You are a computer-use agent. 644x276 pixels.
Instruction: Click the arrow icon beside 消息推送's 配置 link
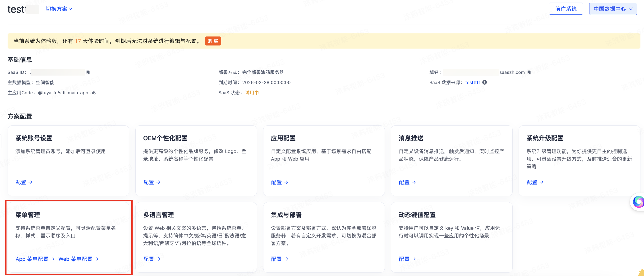[x=414, y=182]
